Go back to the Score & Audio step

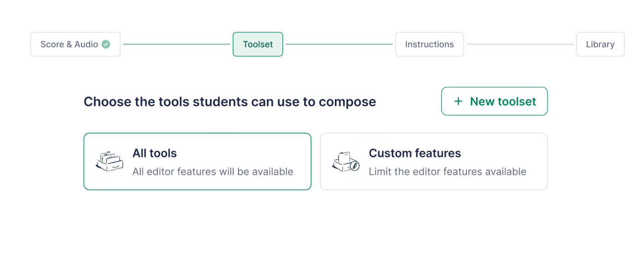pos(75,44)
